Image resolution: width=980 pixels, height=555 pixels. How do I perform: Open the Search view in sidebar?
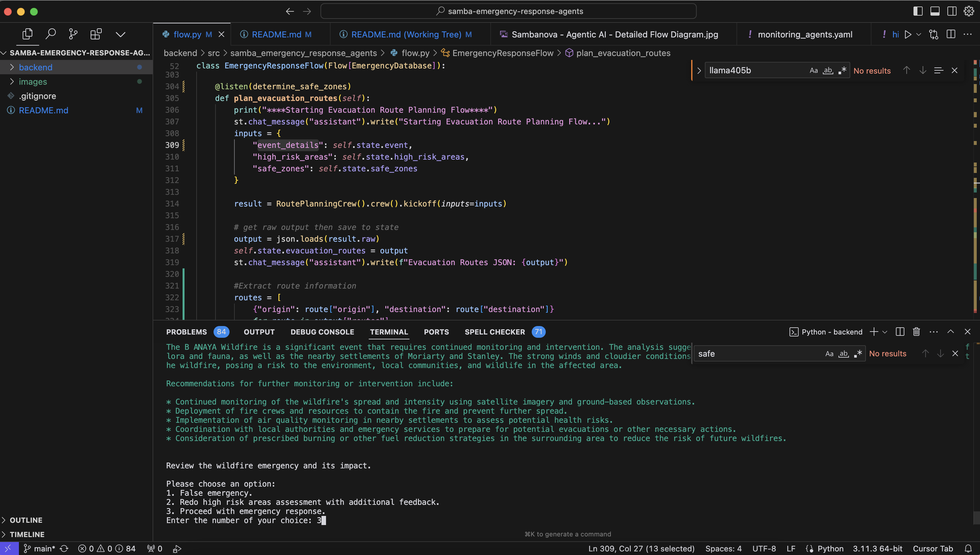[50, 34]
